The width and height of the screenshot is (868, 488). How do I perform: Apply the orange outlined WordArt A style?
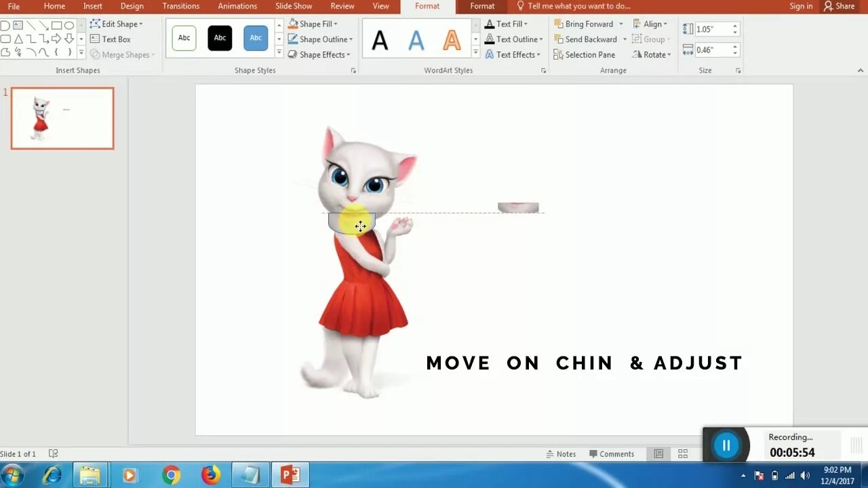452,41
